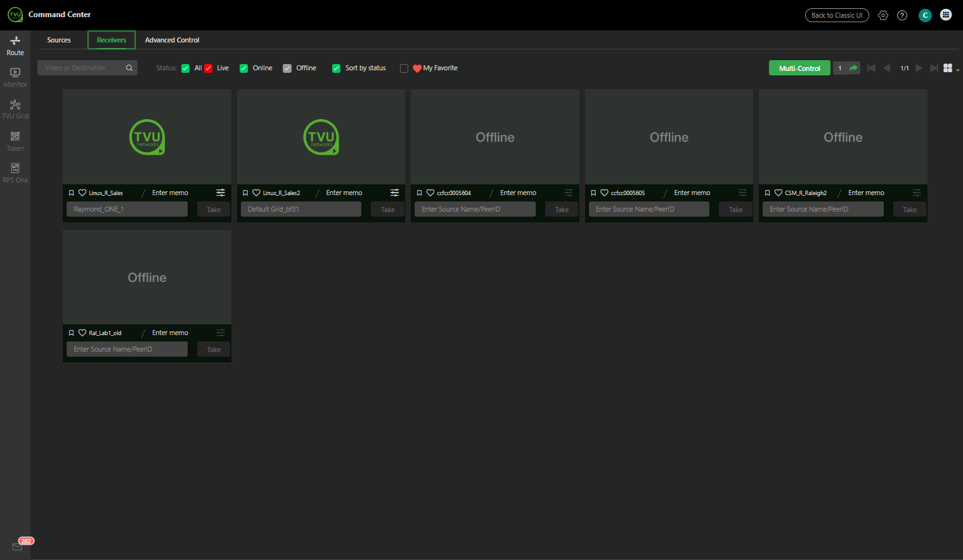The width and height of the screenshot is (963, 560).
Task: Click Take for Linux_R_Sales2
Action: click(x=387, y=210)
